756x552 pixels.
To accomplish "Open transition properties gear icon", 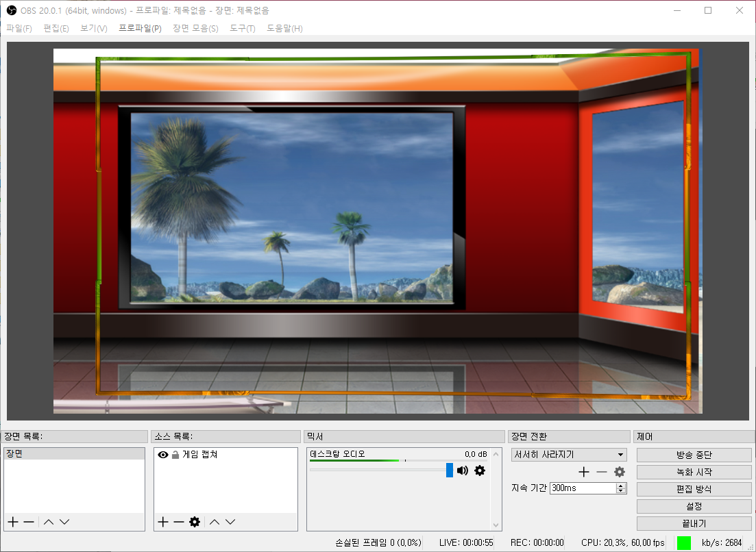I will (x=620, y=472).
